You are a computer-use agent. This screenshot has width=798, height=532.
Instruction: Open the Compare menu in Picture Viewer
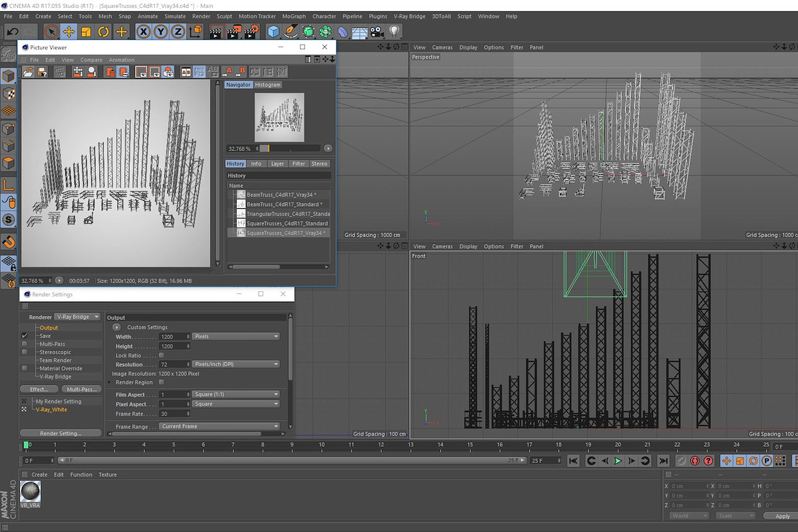click(x=92, y=60)
